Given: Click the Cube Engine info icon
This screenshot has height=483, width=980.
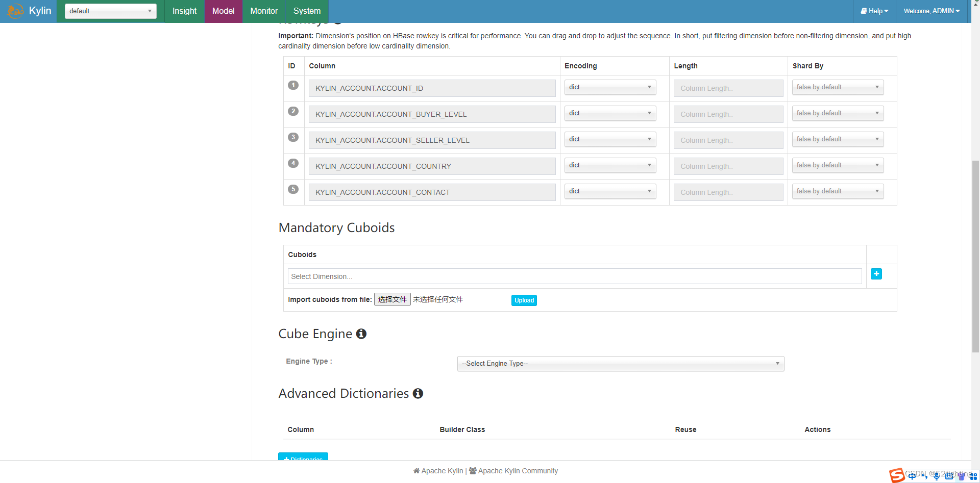Looking at the screenshot, I should (x=361, y=334).
